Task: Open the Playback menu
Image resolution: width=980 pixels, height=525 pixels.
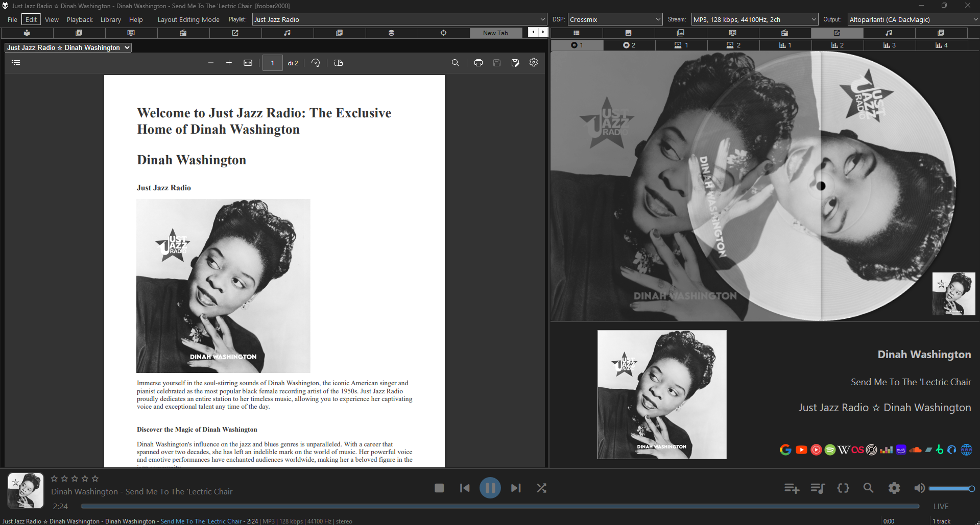Action: click(80, 19)
